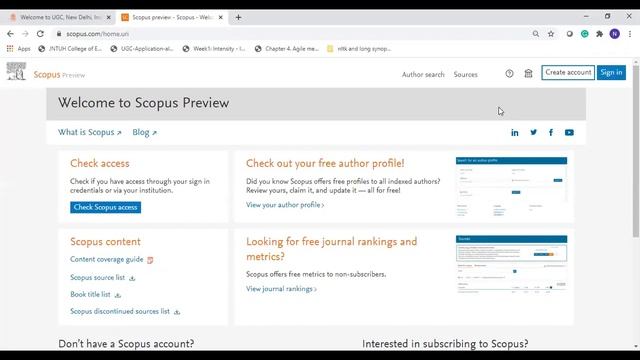Open JNTUH College bookmark
The height and width of the screenshot is (360, 640).
[x=70, y=49]
